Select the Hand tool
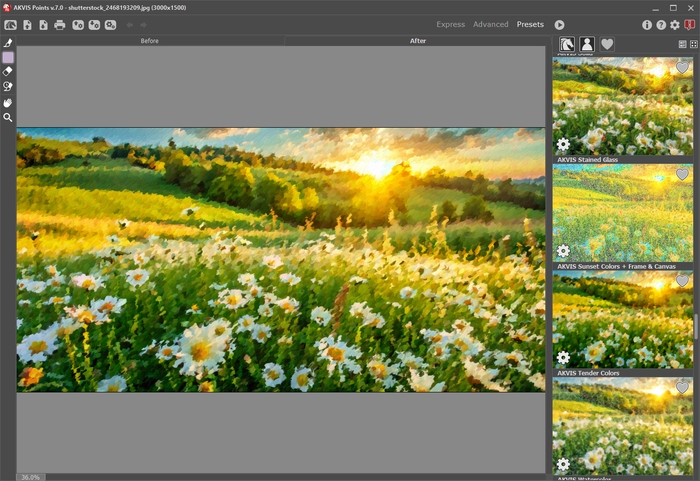Screen dimensions: 700x481 pyautogui.click(x=8, y=103)
